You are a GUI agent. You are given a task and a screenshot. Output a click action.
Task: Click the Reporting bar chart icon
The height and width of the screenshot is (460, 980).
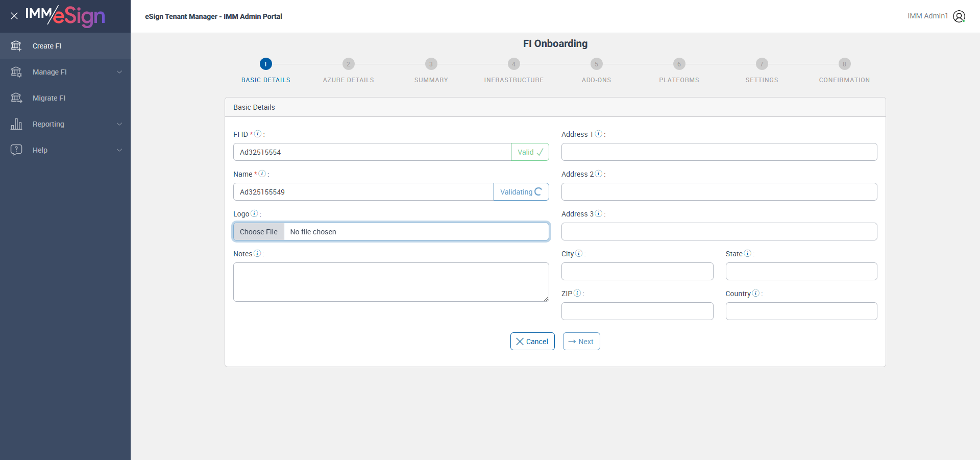pos(16,124)
